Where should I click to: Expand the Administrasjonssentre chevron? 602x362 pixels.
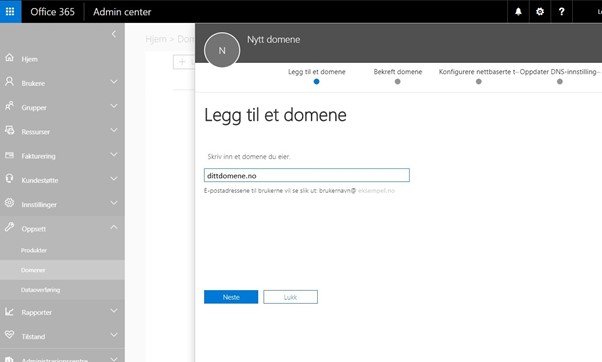(x=114, y=359)
